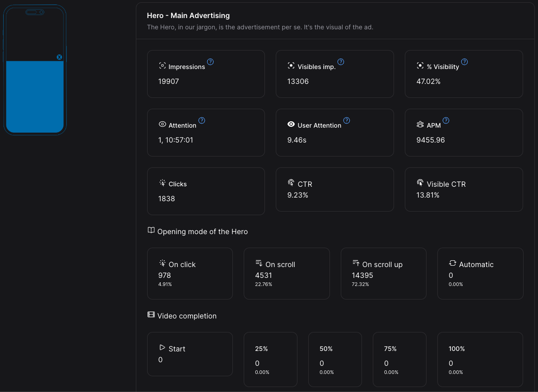Click the On scroll up card
This screenshot has height=392, width=538.
pyautogui.click(x=383, y=273)
